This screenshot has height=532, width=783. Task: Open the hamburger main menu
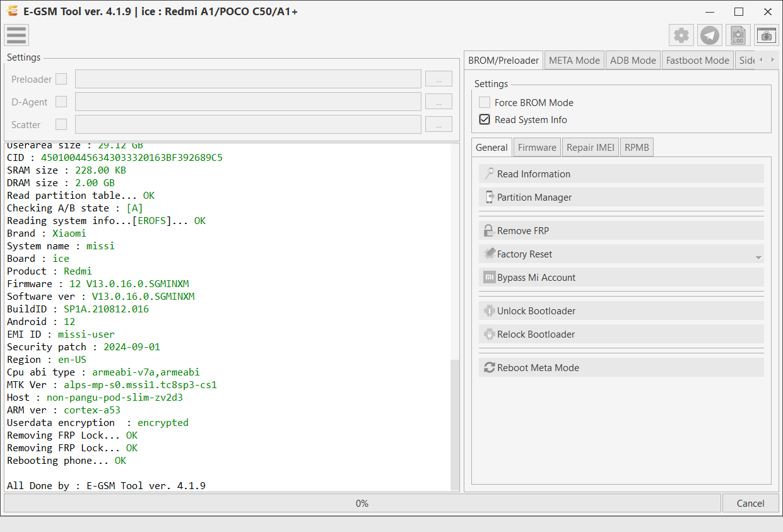point(16,35)
